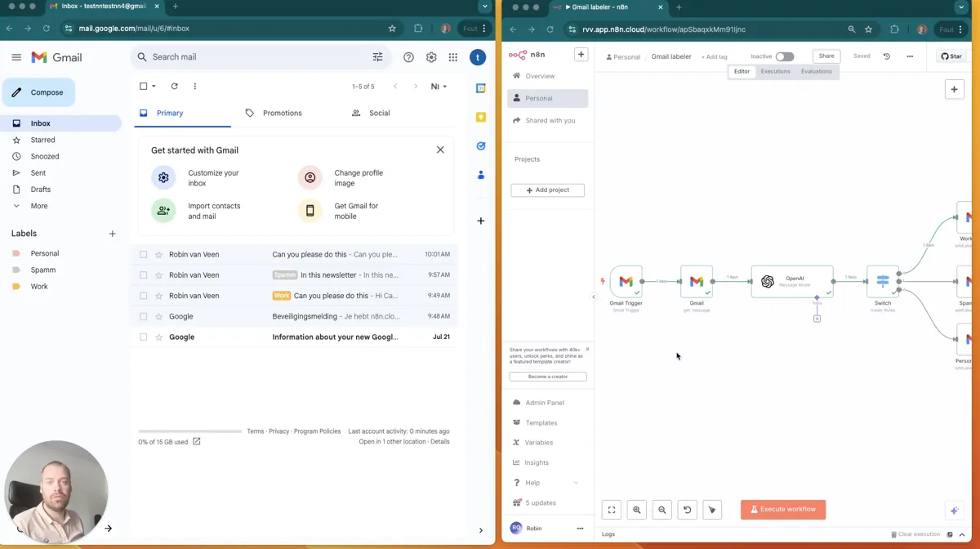
Task: Toggle the select-all checkbox in Gmail toolbar
Action: tap(143, 86)
